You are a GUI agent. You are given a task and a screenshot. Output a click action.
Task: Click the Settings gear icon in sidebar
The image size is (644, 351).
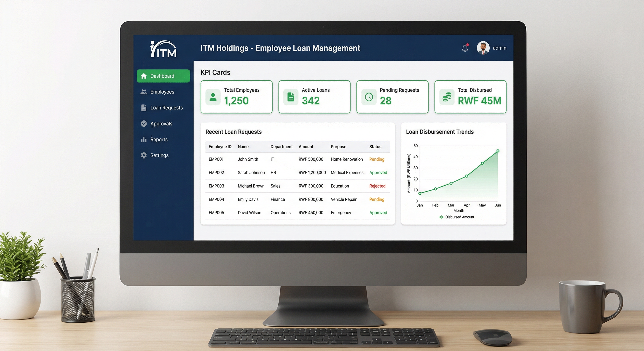(x=144, y=155)
